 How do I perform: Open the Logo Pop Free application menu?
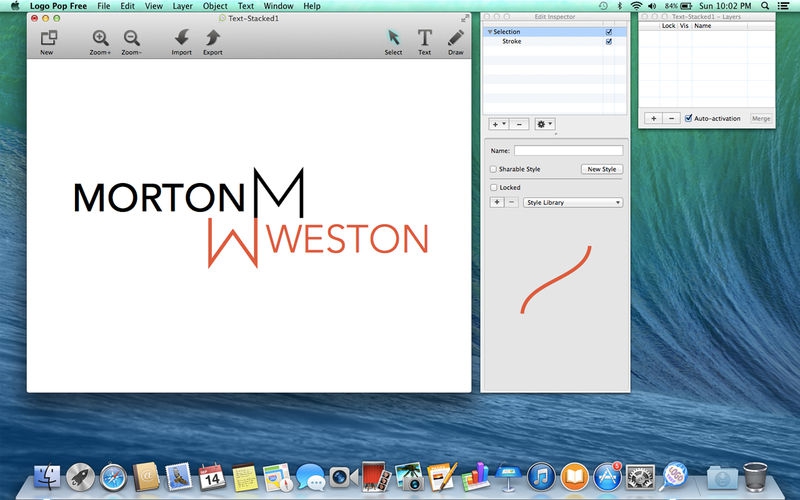coord(58,6)
